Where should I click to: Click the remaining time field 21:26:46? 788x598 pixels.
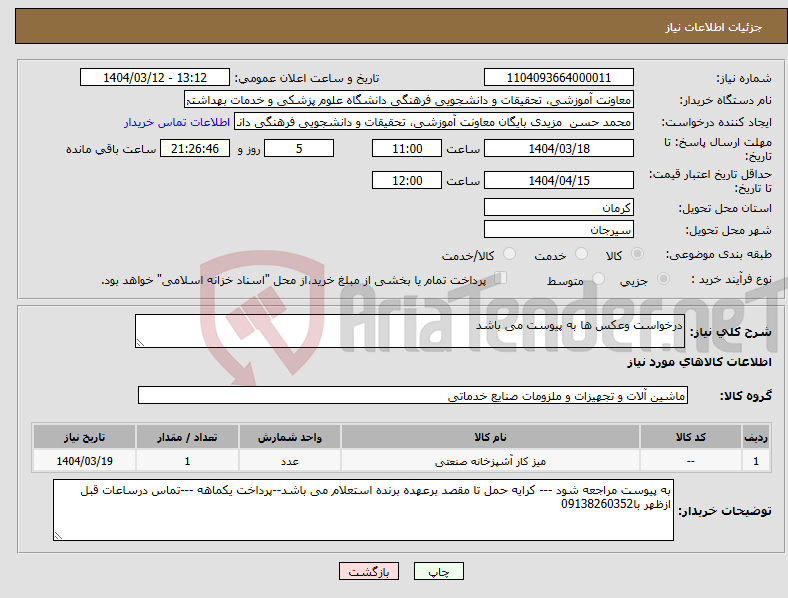click(x=194, y=148)
